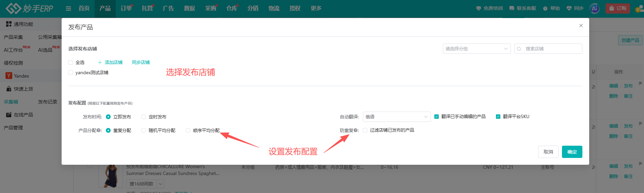The image size is (644, 193).
Task: Open the 数据 menu
Action: [x=190, y=8]
